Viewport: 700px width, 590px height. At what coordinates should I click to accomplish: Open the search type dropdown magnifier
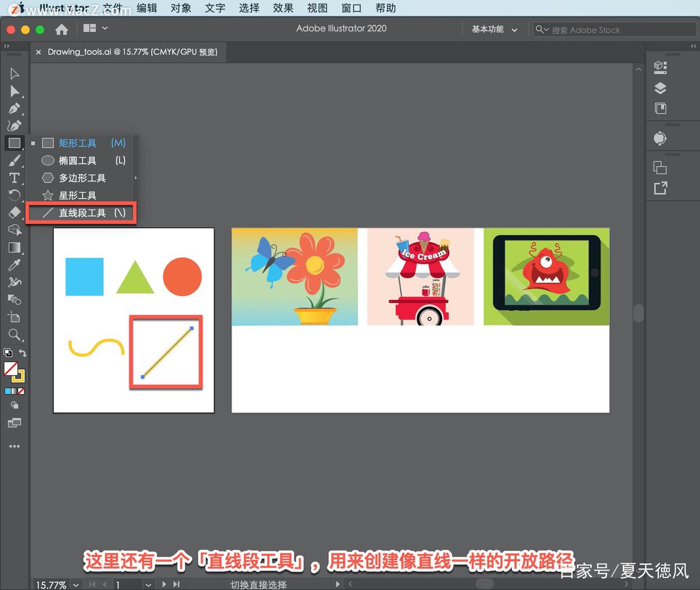[x=542, y=29]
